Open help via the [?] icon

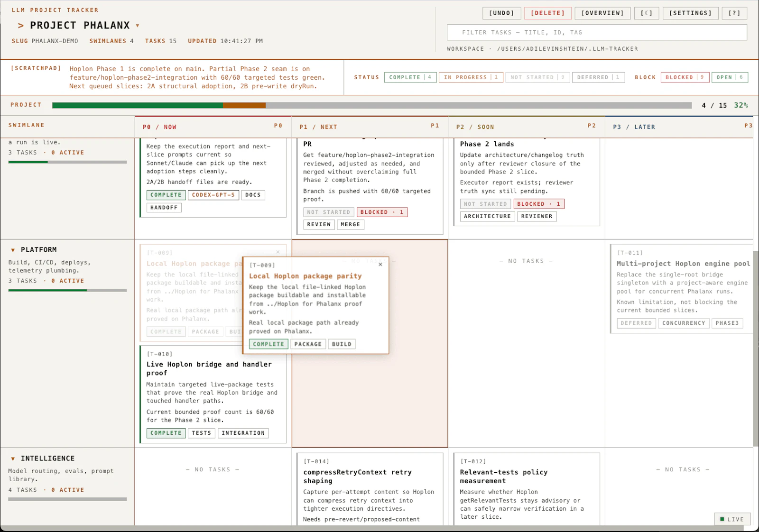734,13
